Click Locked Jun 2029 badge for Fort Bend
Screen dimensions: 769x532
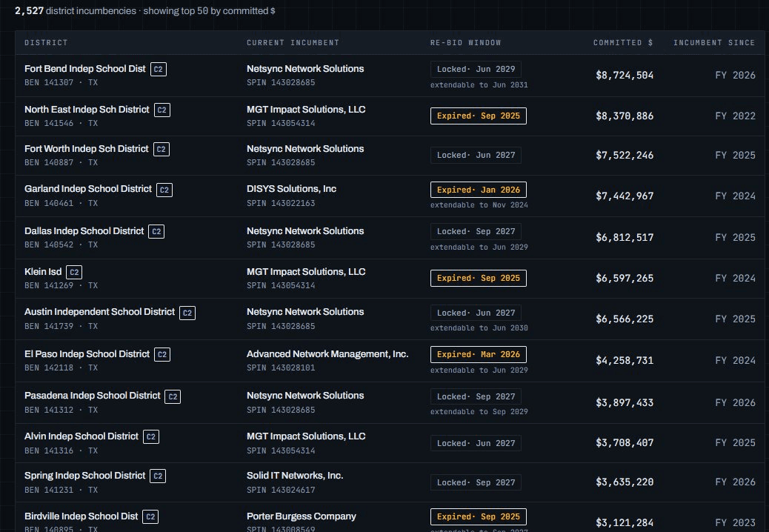click(x=476, y=69)
